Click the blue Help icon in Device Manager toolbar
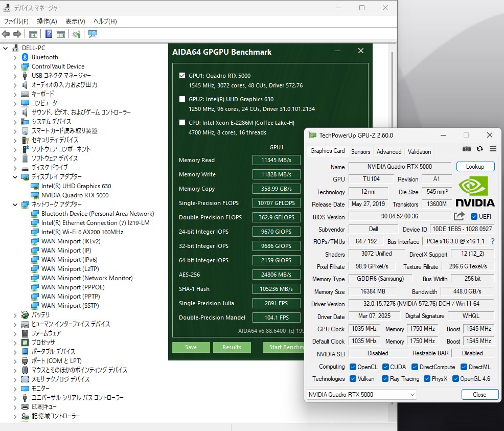504x431 pixels. [x=49, y=34]
